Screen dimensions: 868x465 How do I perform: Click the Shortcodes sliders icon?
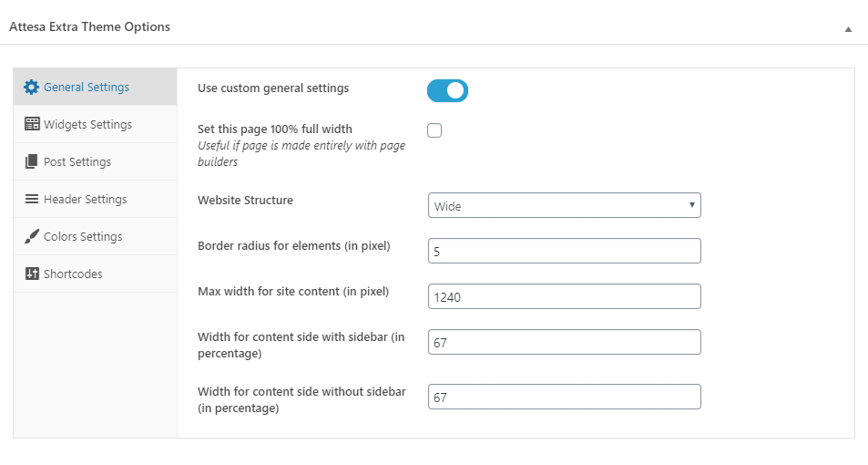(31, 274)
